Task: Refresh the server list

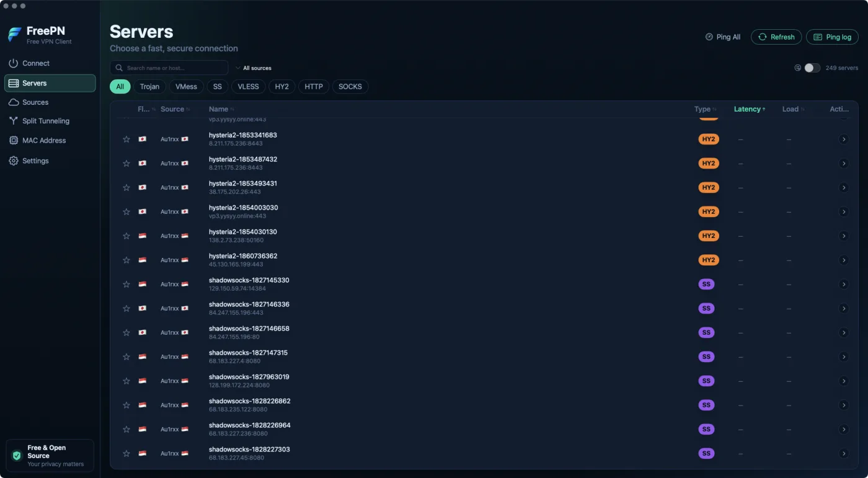Action: pos(776,37)
